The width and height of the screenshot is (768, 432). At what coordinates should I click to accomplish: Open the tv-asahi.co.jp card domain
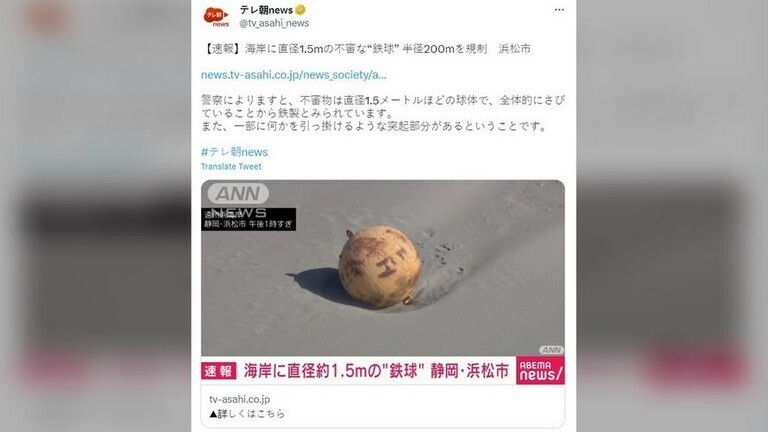(240, 399)
